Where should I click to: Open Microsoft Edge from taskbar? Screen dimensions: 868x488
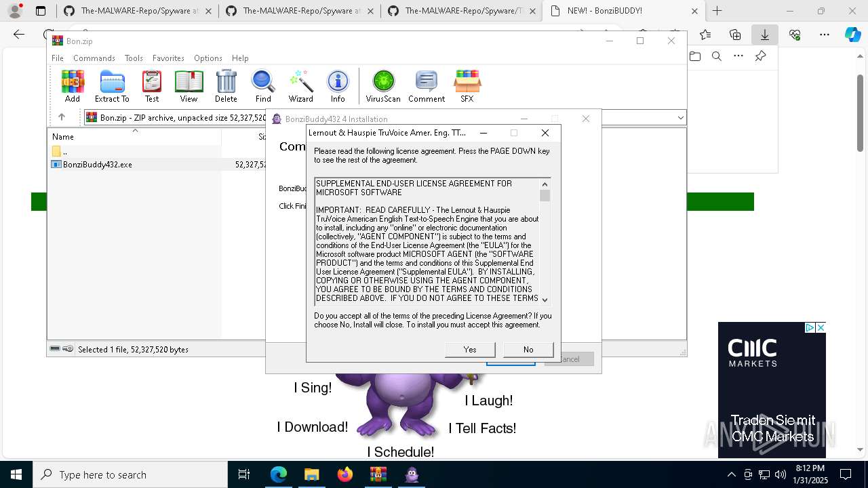pos(279,474)
